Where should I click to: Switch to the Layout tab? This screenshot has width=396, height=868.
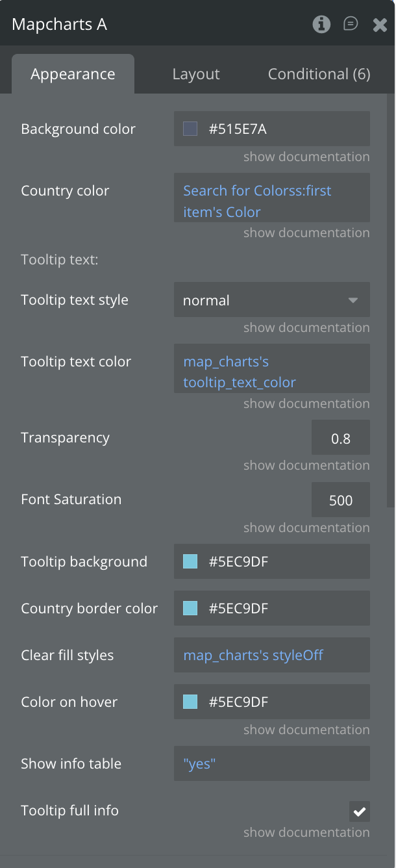point(196,74)
